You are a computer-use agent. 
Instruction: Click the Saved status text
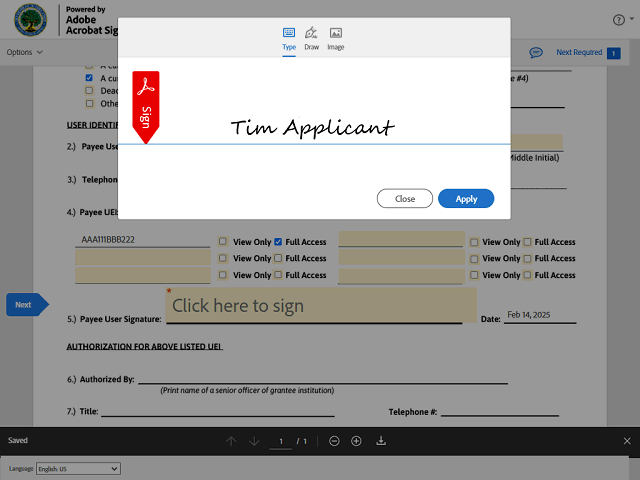coord(18,440)
